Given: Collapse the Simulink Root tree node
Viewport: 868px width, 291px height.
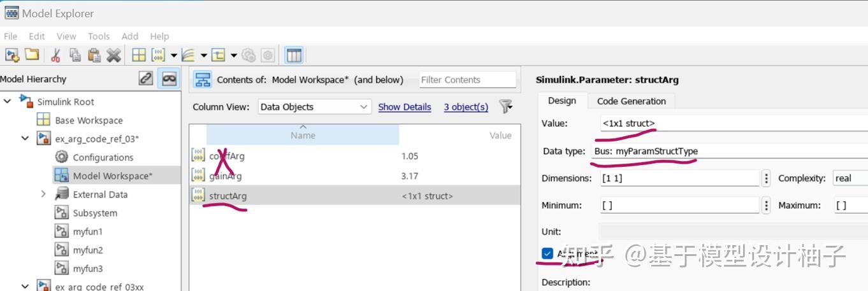Looking at the screenshot, I should (8, 101).
